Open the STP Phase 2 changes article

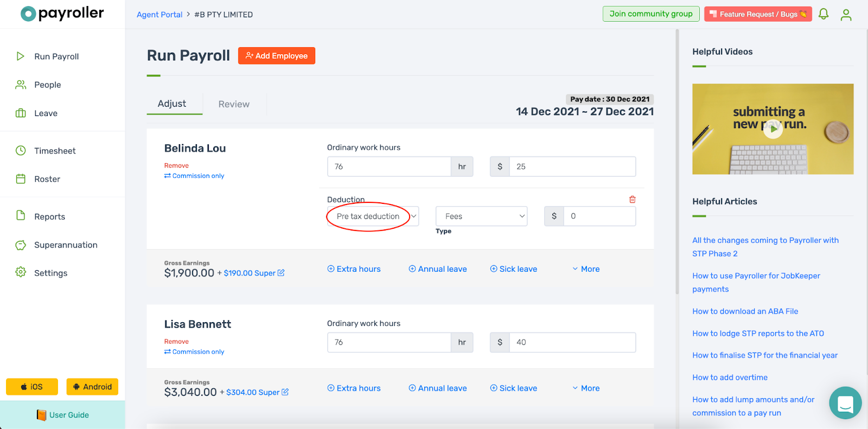pos(765,247)
